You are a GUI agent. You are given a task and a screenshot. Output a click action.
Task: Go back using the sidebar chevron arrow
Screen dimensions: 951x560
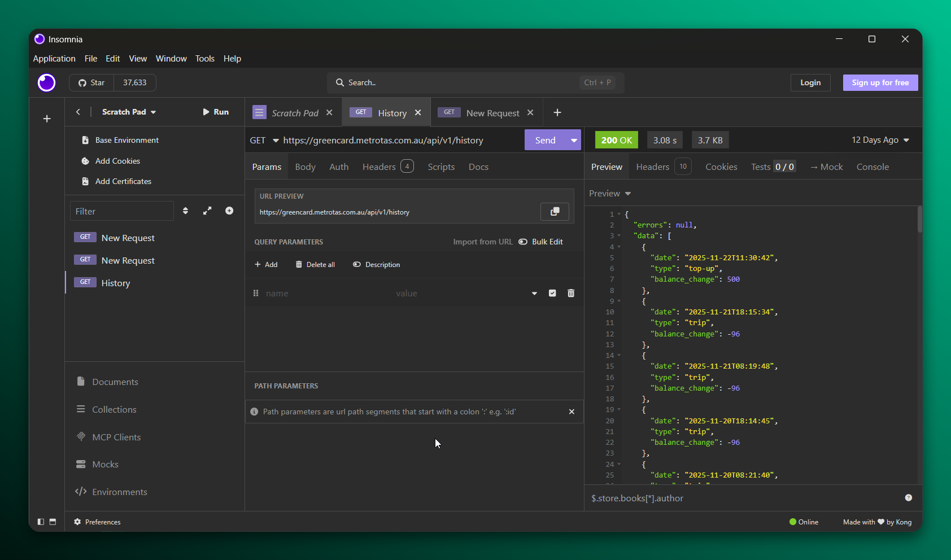[78, 112]
